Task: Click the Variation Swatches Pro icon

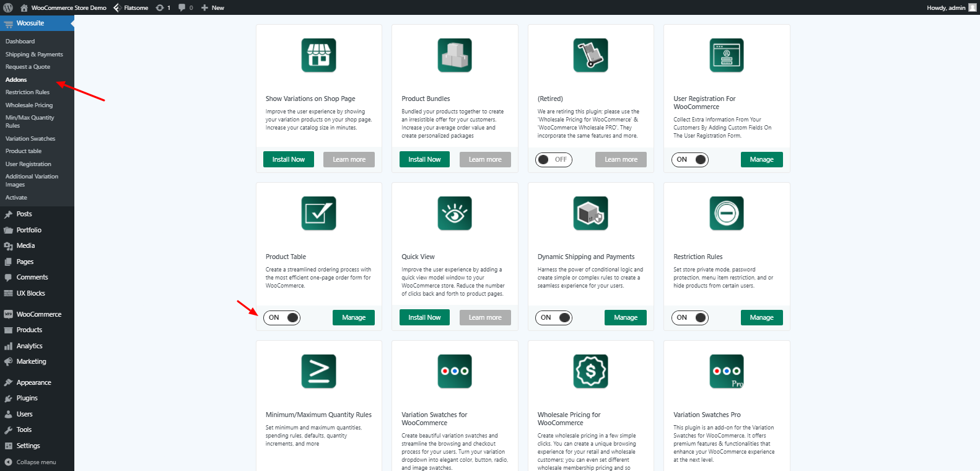Action: coord(727,371)
